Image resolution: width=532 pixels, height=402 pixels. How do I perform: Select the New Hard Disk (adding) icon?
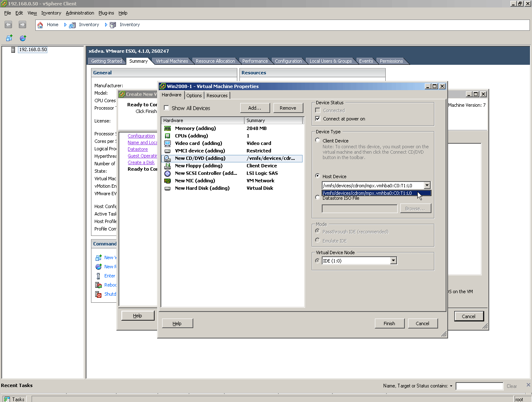tap(167, 188)
